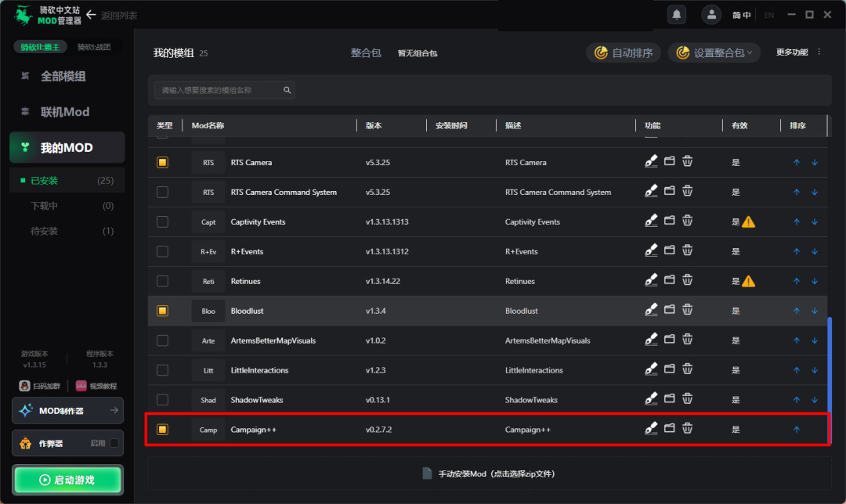Click the 启动游戏 launch button
Screen dimensions: 846x504
coord(67,480)
